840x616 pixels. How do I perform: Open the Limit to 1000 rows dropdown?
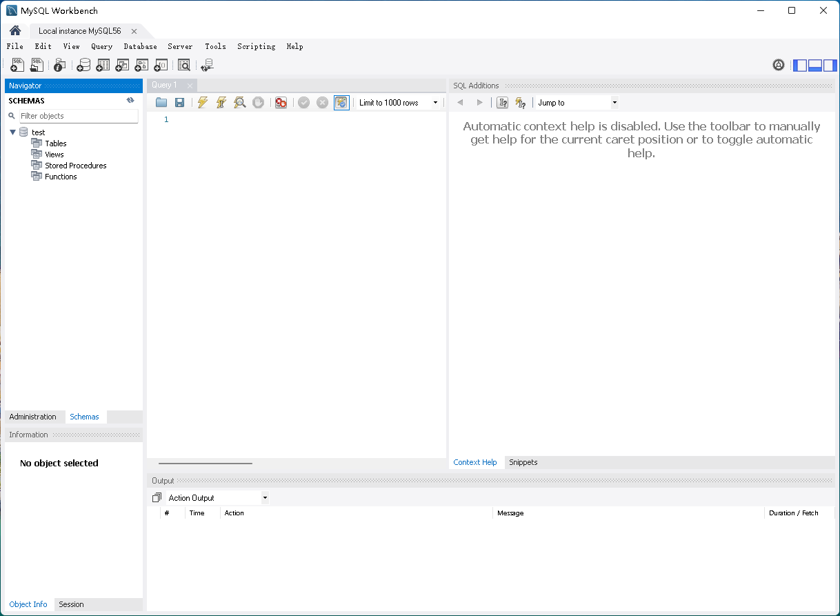pyautogui.click(x=435, y=102)
